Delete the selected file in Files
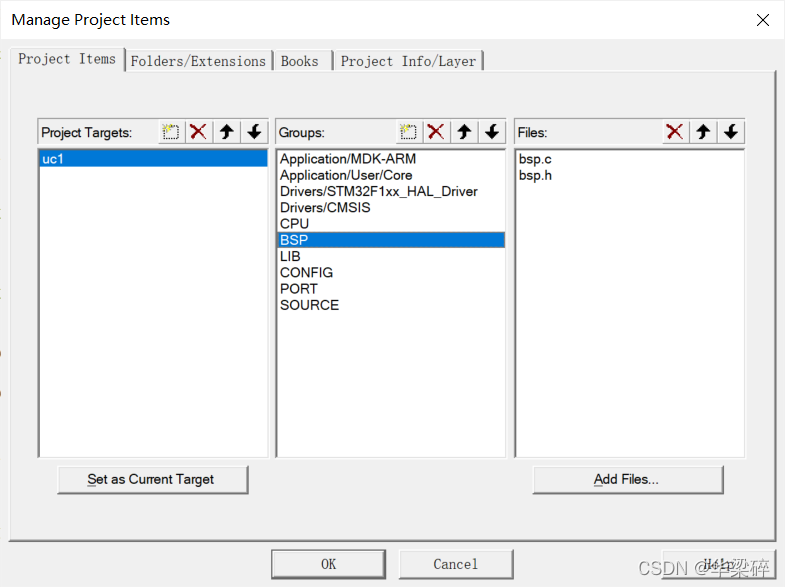Screen dimensions: 785x587 675,132
